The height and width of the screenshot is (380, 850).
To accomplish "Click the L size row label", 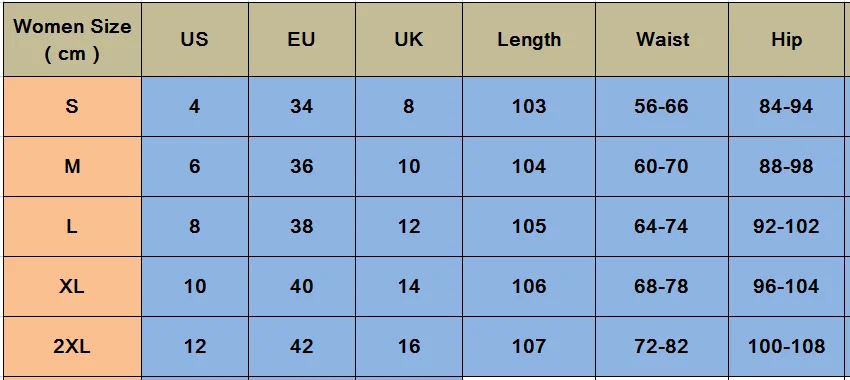I will [x=72, y=227].
